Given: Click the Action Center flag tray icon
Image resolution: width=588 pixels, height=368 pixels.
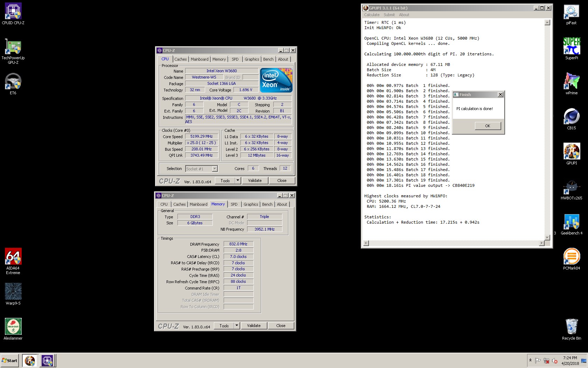Looking at the screenshot, I should tap(538, 361).
